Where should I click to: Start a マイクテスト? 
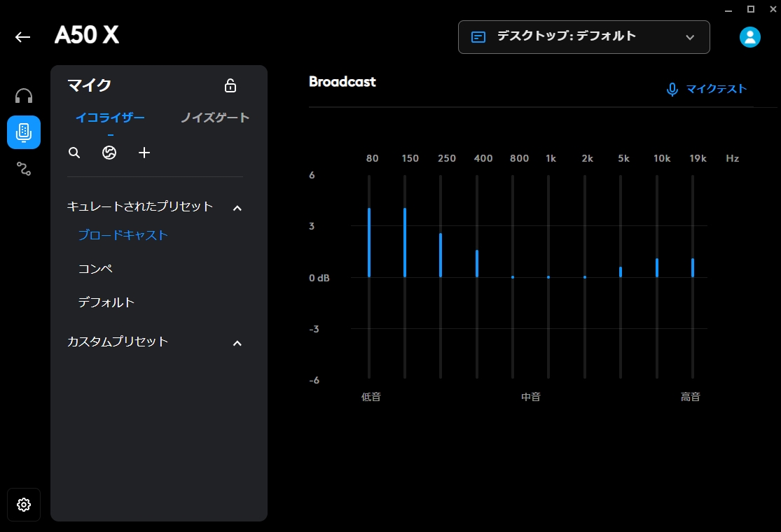(706, 89)
